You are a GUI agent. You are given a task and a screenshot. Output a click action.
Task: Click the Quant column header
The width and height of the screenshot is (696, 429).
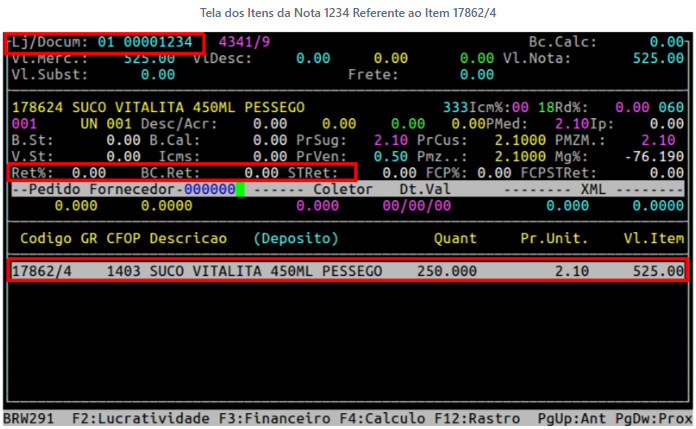[455, 239]
